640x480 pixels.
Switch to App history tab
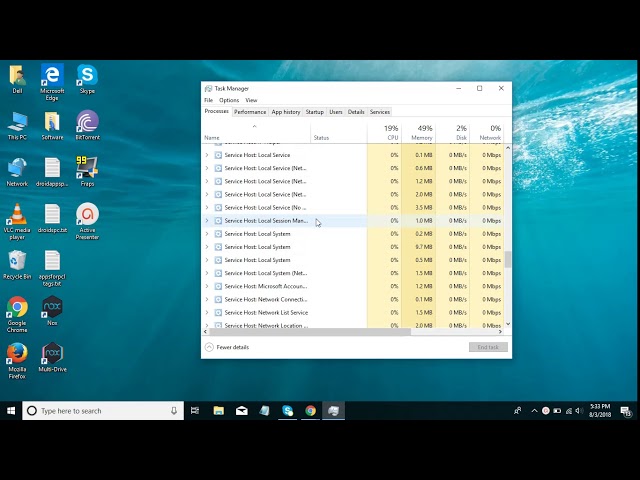point(286,112)
